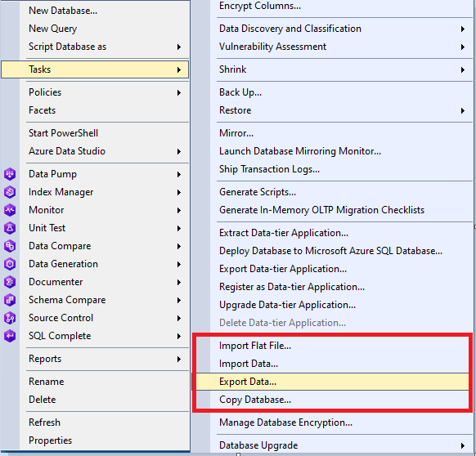This screenshot has height=456, width=476.
Task: Open the Source Control entry
Action: [x=61, y=318]
